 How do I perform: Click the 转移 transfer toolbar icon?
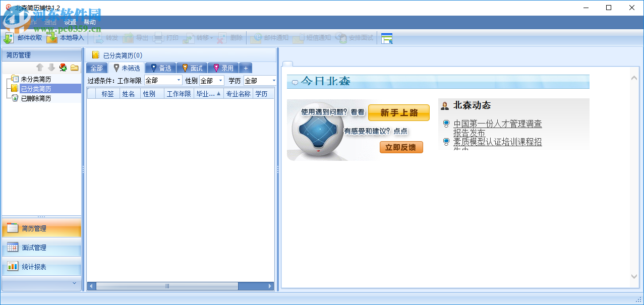[189, 38]
